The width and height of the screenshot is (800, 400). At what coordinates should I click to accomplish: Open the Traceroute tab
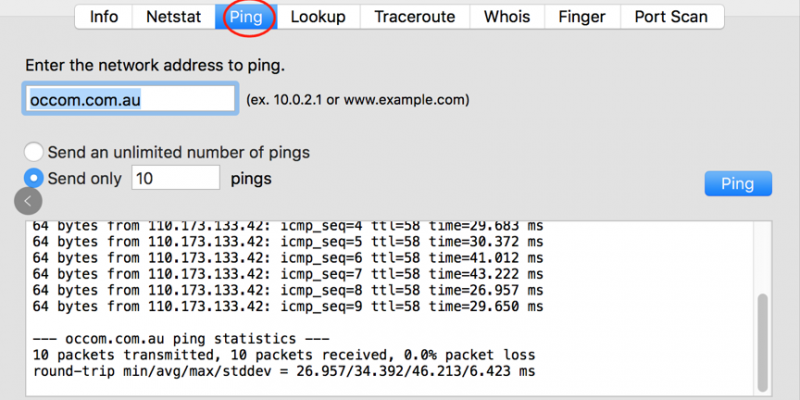415,17
